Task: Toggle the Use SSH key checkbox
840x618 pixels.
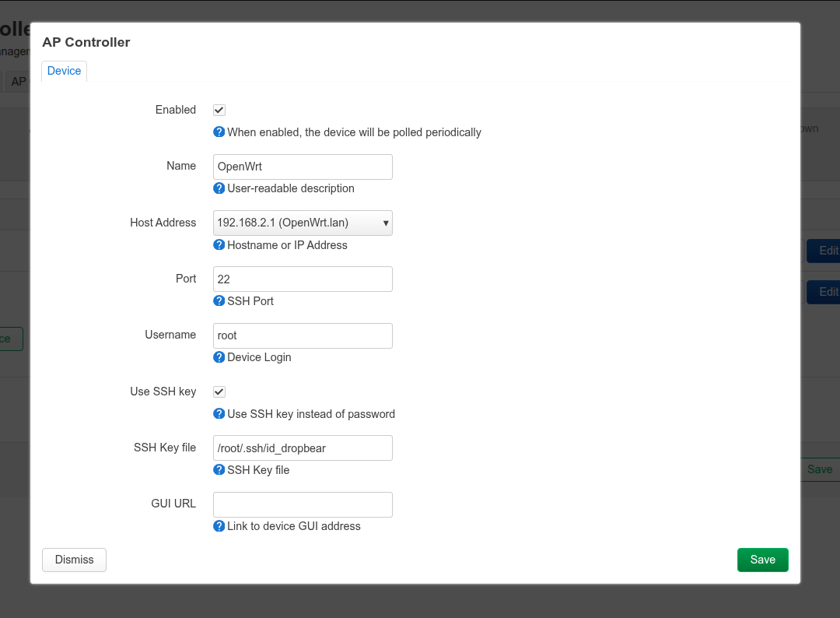Action: tap(219, 392)
